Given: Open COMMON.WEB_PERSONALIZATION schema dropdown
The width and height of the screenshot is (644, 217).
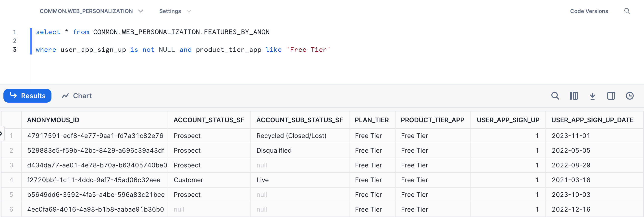Looking at the screenshot, I should click(x=91, y=11).
